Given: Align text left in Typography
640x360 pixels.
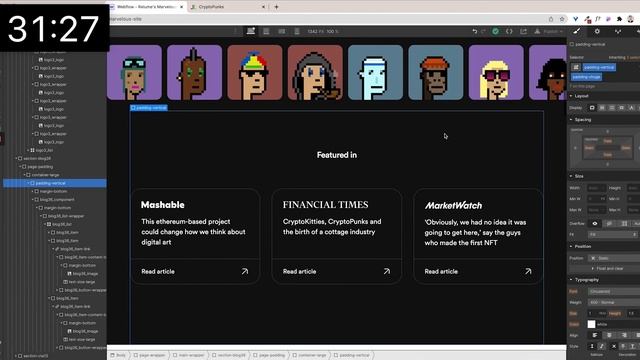Looking at the screenshot, I should coord(595,335).
